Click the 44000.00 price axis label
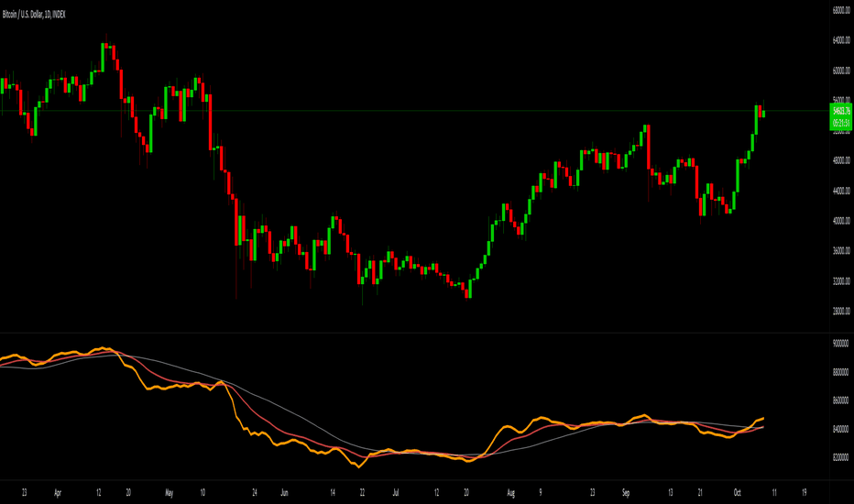The height and width of the screenshot is (504, 854). coord(841,191)
